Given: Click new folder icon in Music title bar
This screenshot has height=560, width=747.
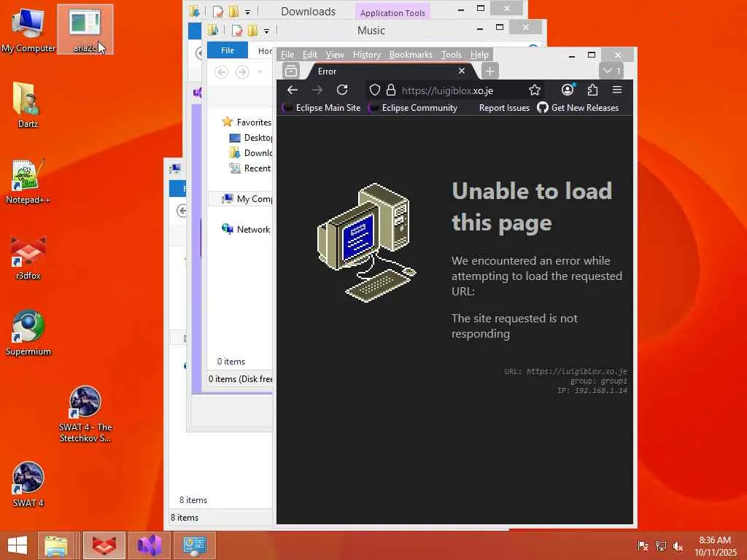Looking at the screenshot, I should [x=252, y=31].
